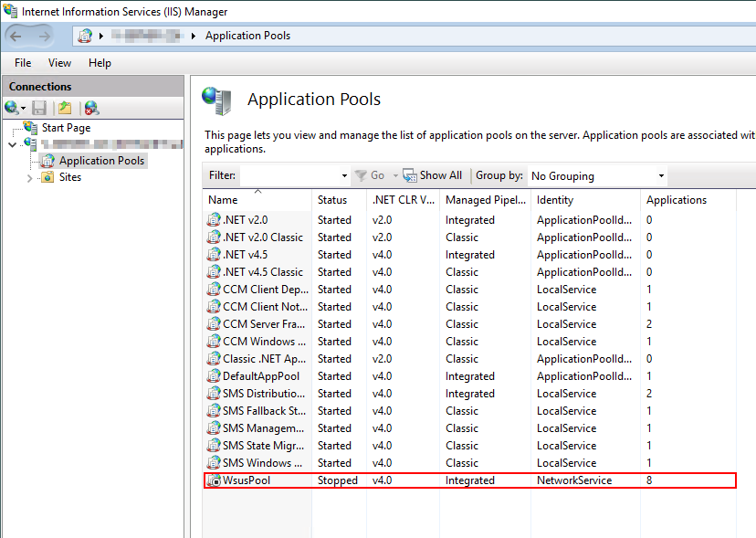The width and height of the screenshot is (756, 538).
Task: Open the Help menu
Action: [x=100, y=62]
